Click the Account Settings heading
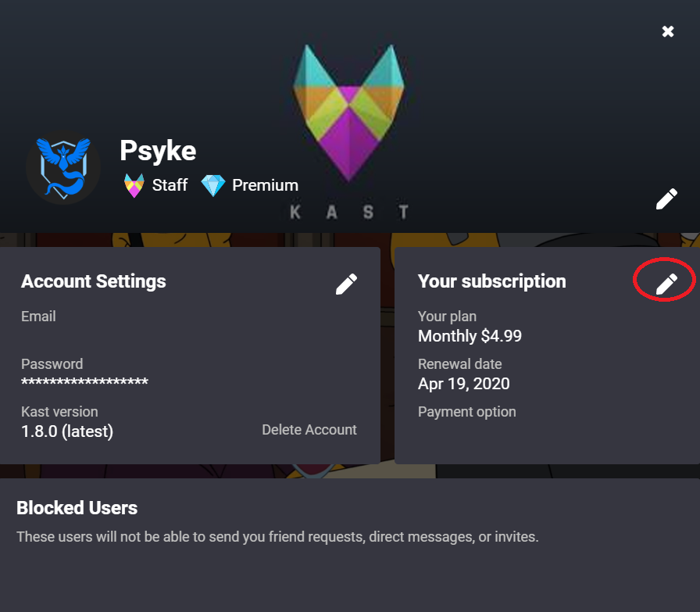The height and width of the screenshot is (612, 700). click(x=93, y=281)
